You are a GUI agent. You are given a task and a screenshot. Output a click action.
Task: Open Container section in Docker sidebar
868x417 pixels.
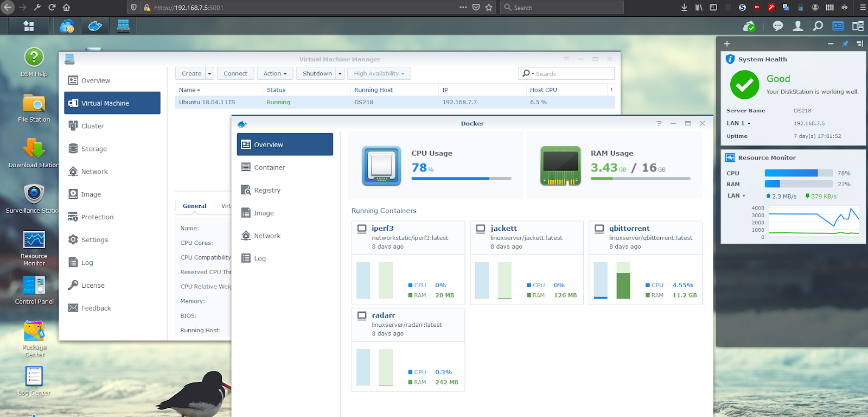(285, 167)
